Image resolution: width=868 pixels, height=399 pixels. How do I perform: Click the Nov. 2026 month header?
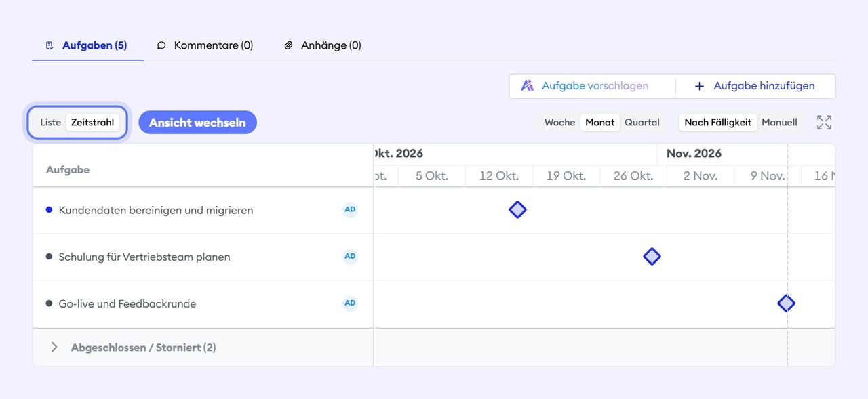694,154
